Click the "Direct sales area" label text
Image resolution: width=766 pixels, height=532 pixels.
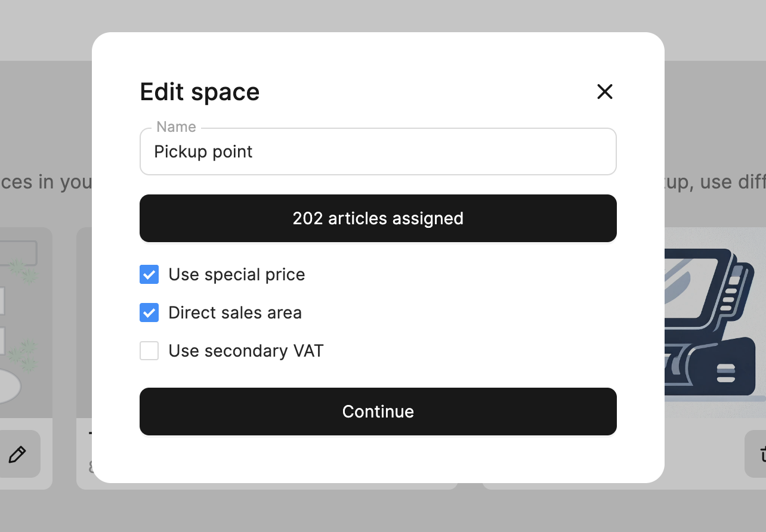tap(235, 313)
